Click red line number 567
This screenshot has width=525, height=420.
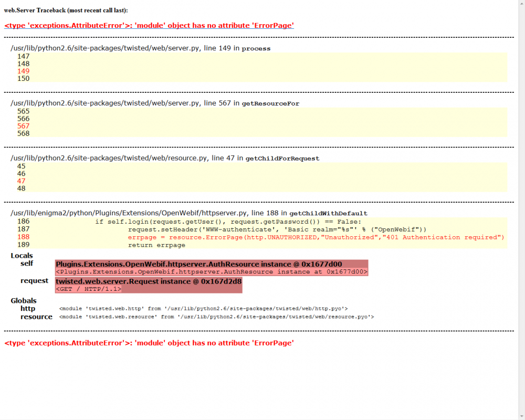24,126
